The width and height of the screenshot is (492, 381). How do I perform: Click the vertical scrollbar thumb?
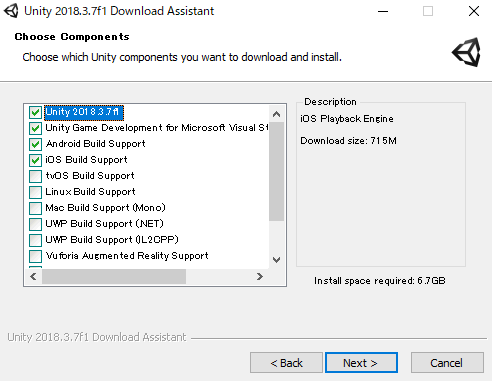(276, 171)
